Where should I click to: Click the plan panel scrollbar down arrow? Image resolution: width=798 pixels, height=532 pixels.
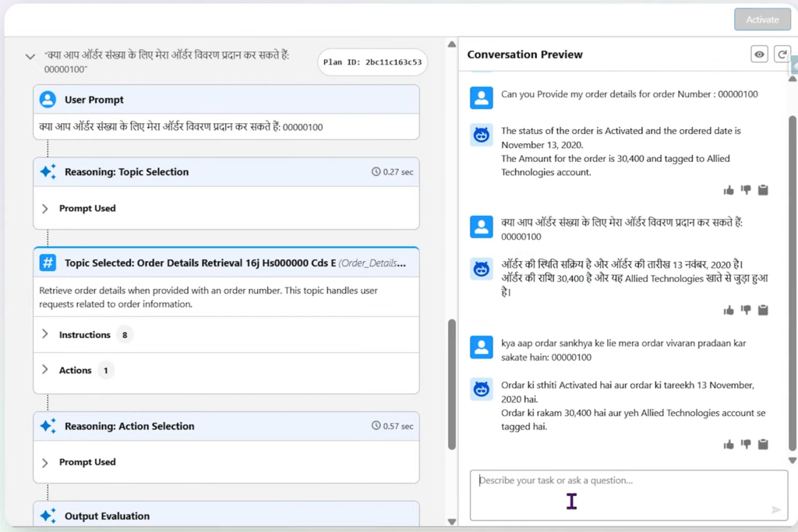(x=452, y=522)
